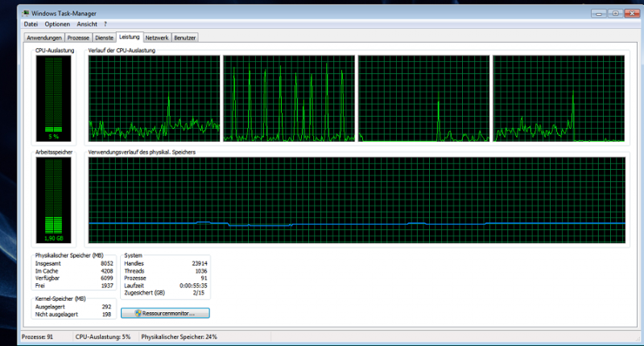Click the Verfügbar value 6099
644x346 pixels.
pyautogui.click(x=107, y=278)
